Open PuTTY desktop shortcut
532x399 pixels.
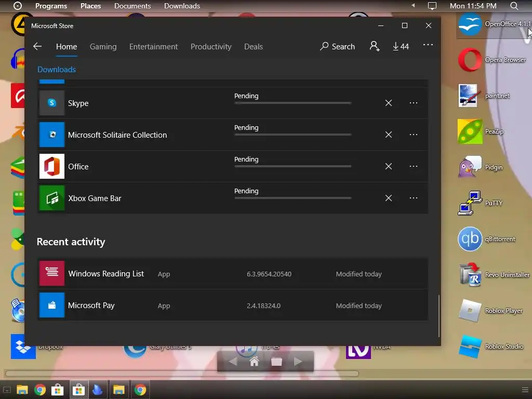pos(481,203)
